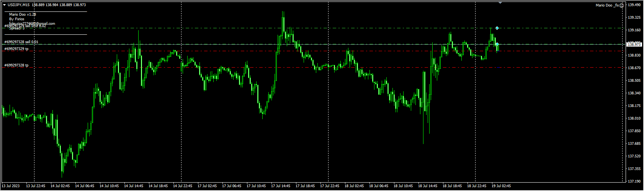This screenshot has width=644, height=191.
Task: Click the 19 Jul 02:45 time label
Action: pos(501,186)
